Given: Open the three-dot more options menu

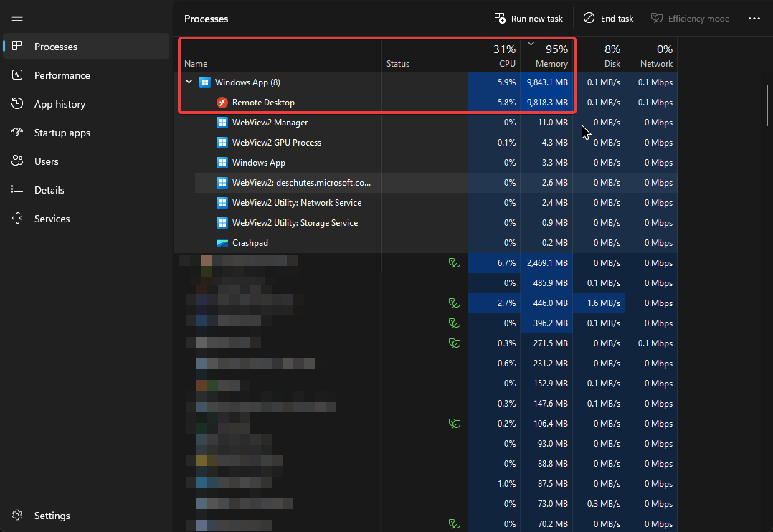Looking at the screenshot, I should pyautogui.click(x=754, y=18).
